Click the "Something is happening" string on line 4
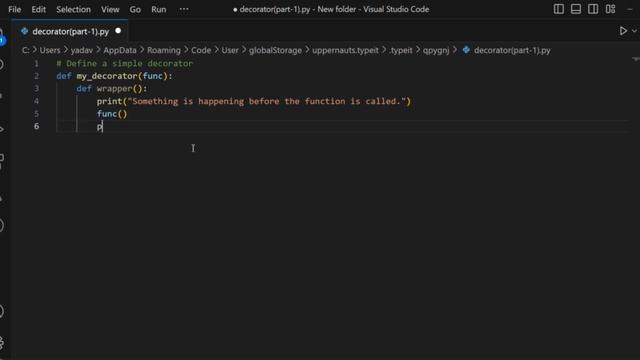This screenshot has height=360, width=640. click(x=267, y=101)
